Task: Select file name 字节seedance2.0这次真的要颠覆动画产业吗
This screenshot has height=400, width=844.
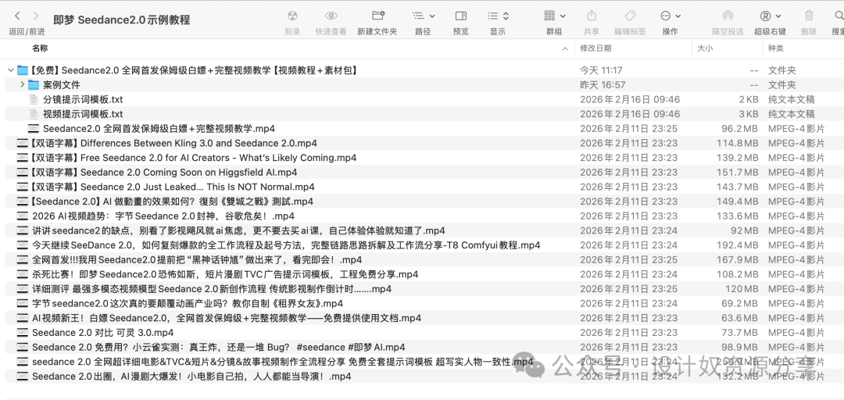Action: pyautogui.click(x=187, y=303)
